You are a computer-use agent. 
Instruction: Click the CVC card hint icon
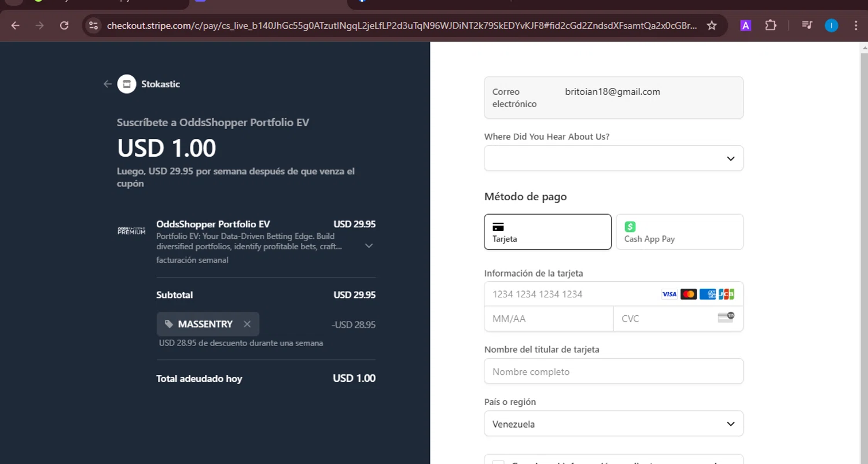tap(726, 317)
